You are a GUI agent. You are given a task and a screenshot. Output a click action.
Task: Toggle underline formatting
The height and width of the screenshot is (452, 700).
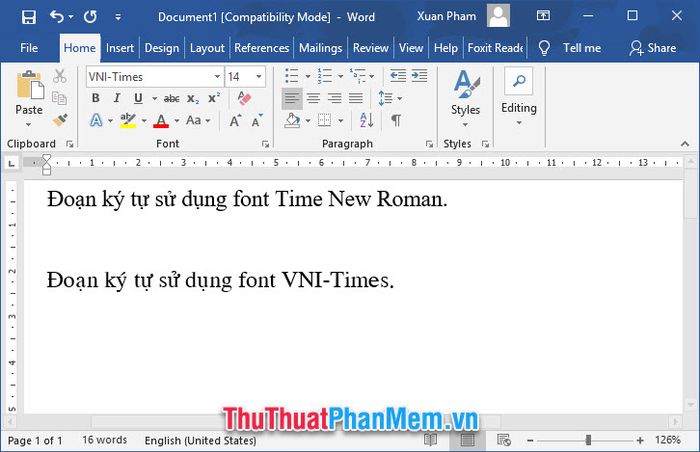point(138,98)
